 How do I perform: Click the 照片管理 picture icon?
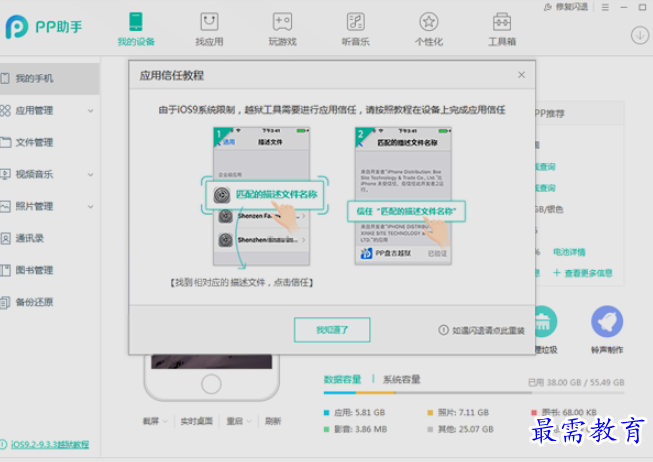pos(5,206)
